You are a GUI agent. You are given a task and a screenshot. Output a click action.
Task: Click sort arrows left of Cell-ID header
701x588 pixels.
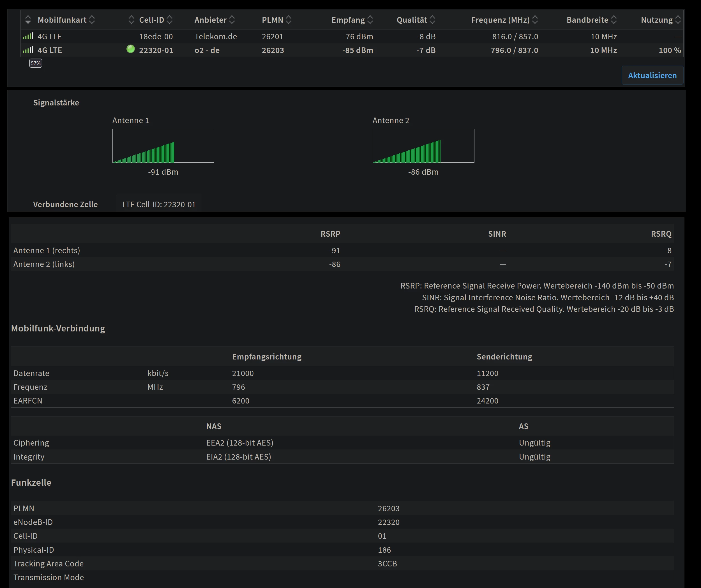pos(131,20)
